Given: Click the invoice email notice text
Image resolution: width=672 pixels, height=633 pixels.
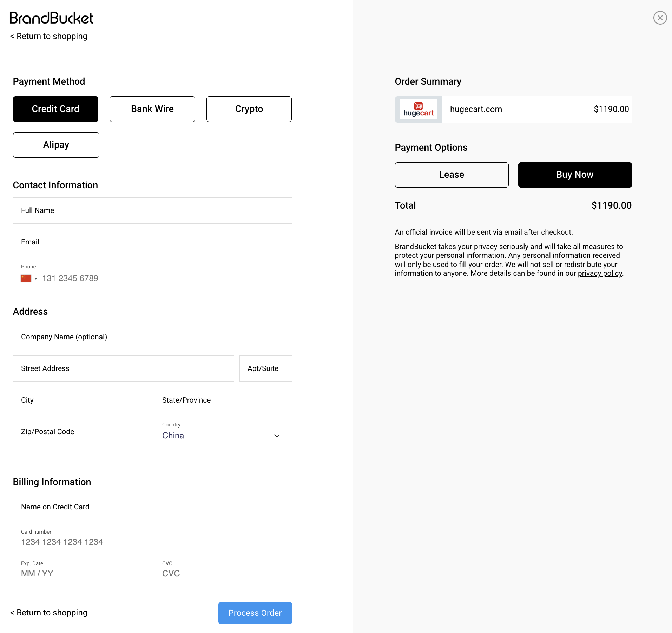Looking at the screenshot, I should pos(484,232).
